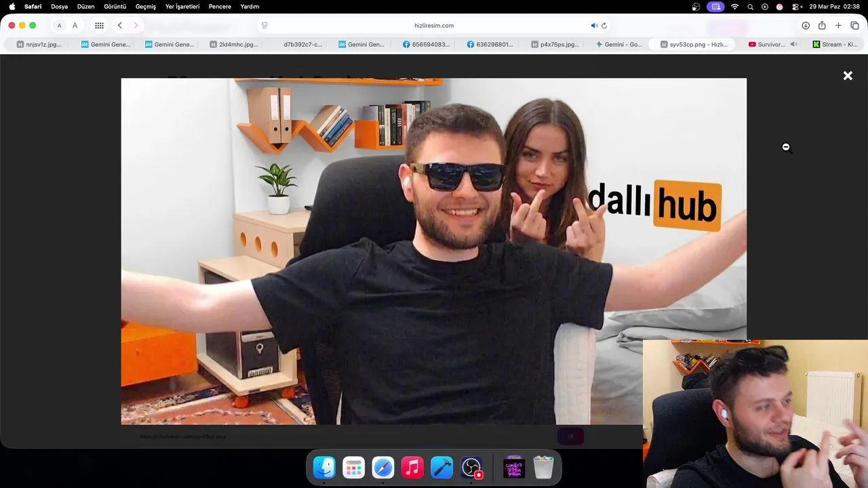Open the page reader icon in address bar
The width and height of the screenshot is (868, 488).
(x=264, y=26)
